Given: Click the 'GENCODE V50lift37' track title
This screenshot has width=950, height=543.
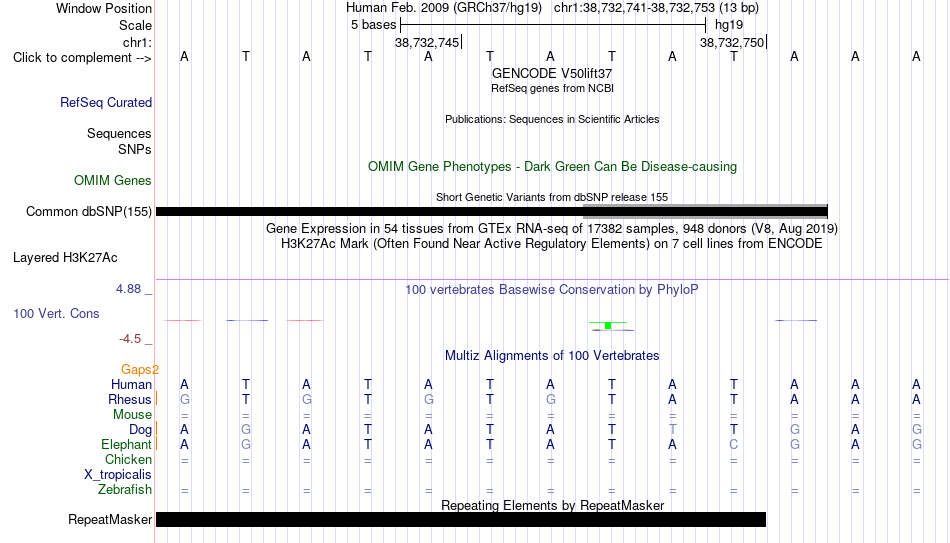Looking at the screenshot, I should [552, 73].
